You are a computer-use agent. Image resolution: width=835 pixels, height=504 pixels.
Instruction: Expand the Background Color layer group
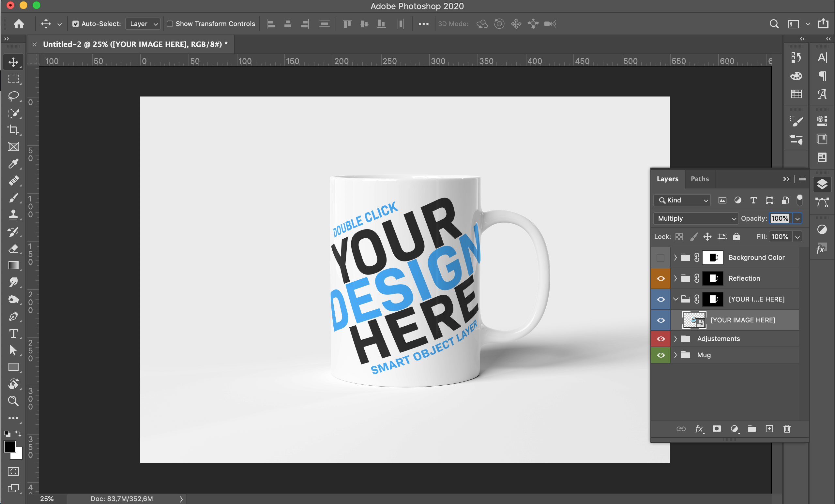point(674,257)
